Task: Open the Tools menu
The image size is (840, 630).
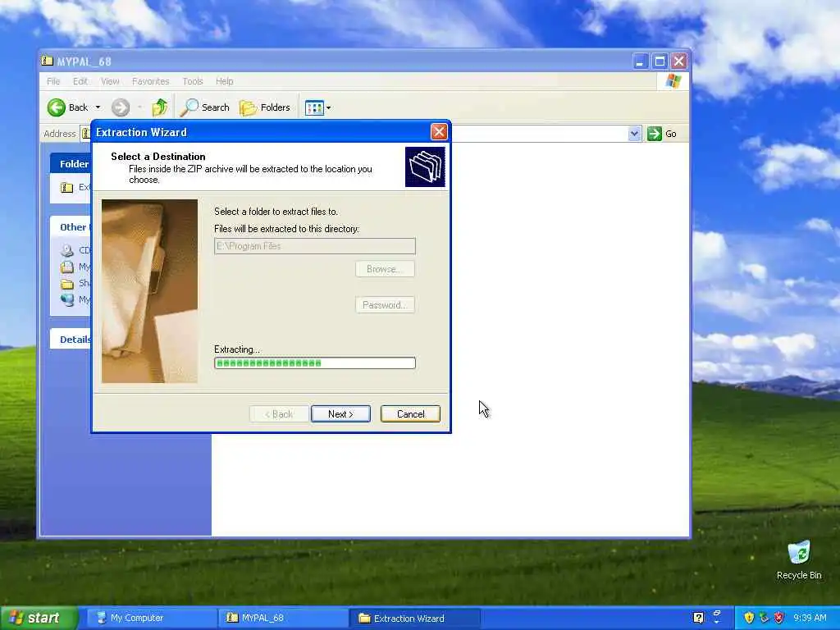Action: (x=192, y=81)
